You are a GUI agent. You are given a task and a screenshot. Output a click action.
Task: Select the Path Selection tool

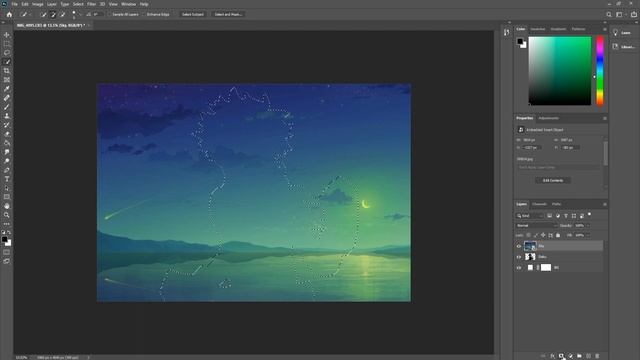(x=7, y=188)
